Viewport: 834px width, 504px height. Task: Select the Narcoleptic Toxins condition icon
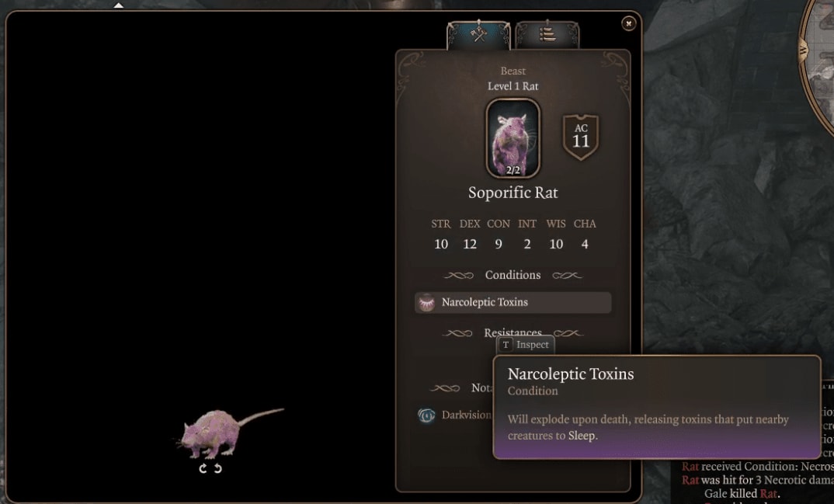pos(426,303)
